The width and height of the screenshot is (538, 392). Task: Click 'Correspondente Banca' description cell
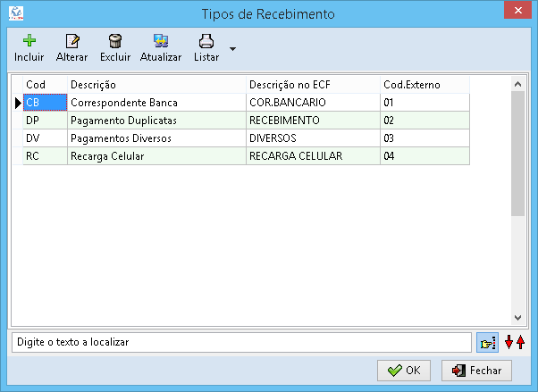[156, 103]
